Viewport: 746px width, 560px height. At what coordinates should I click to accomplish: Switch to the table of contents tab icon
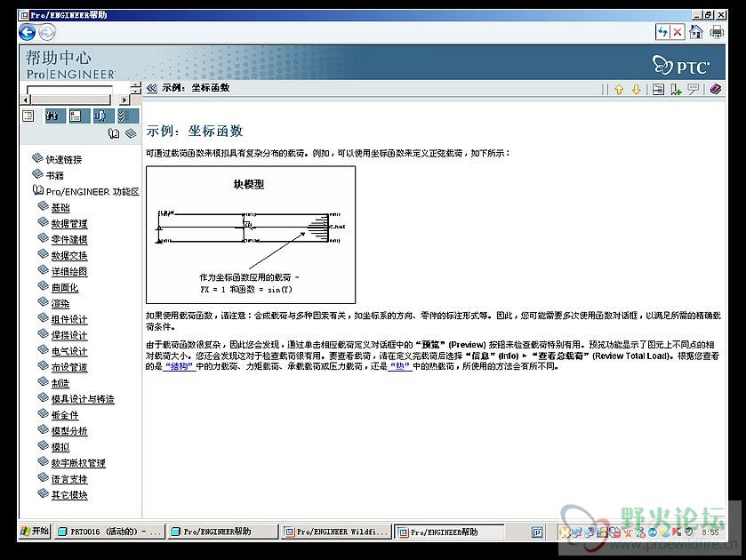tap(28, 116)
